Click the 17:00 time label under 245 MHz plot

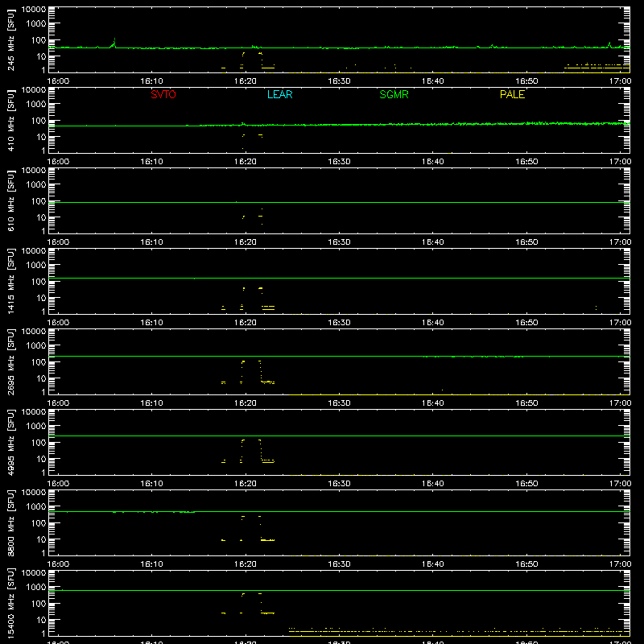[x=620, y=81]
